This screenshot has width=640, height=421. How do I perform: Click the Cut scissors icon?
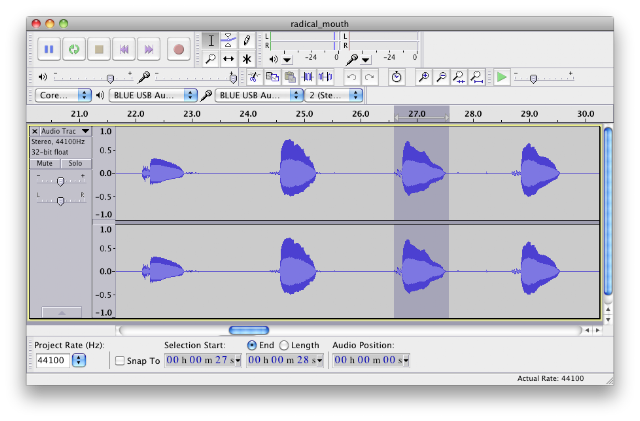(x=254, y=77)
